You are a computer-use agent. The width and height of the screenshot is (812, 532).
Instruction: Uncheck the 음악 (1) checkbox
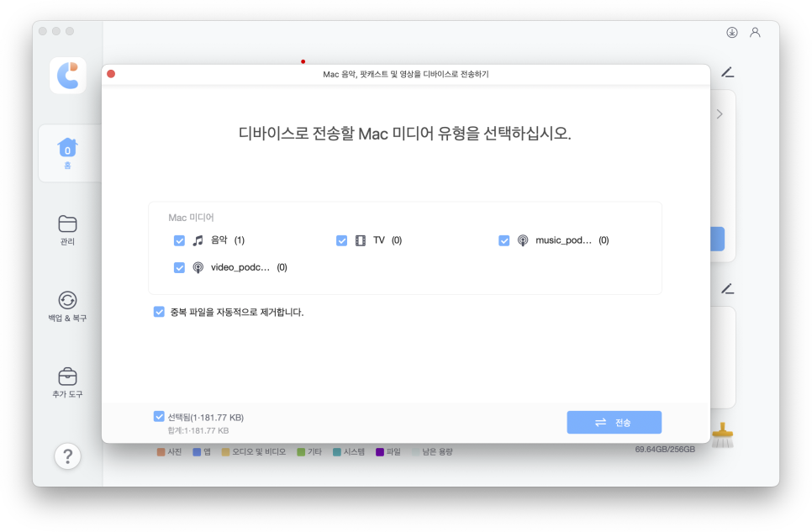(179, 240)
